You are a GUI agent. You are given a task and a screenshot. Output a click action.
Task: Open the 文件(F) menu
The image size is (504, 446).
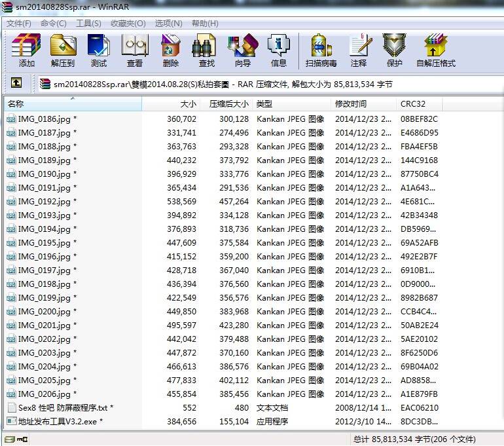[x=19, y=24]
